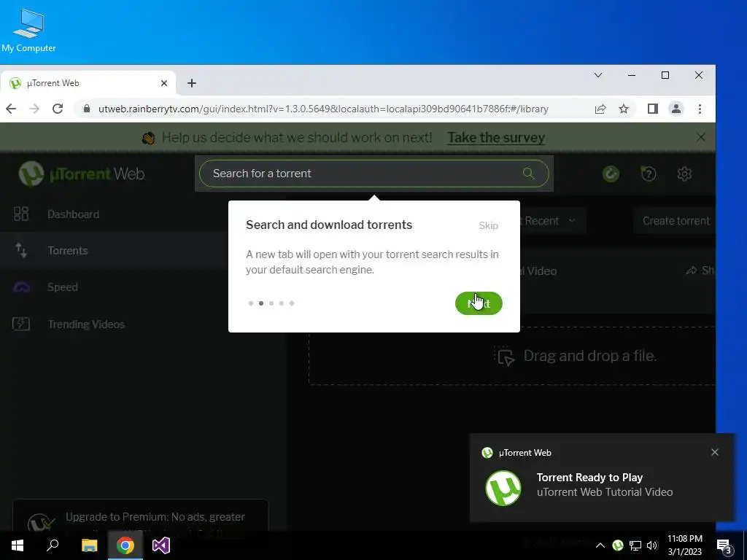The width and height of the screenshot is (747, 560).
Task: Jump to last tour step dot
Action: (x=292, y=303)
